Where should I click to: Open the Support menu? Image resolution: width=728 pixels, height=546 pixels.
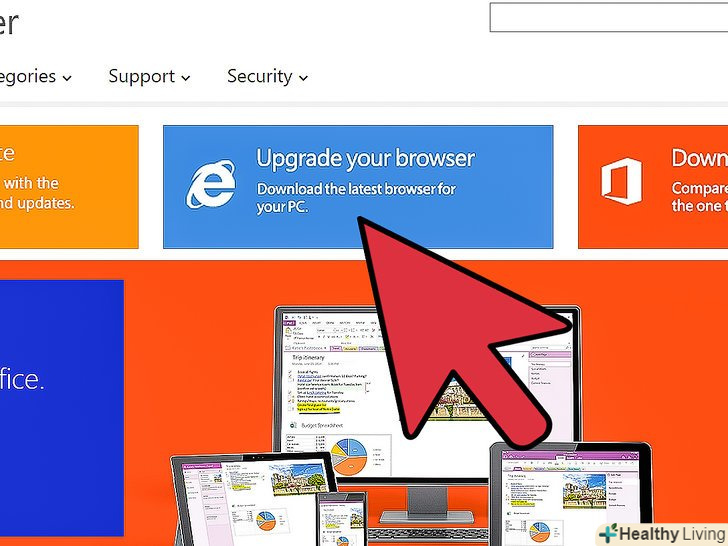click(149, 77)
